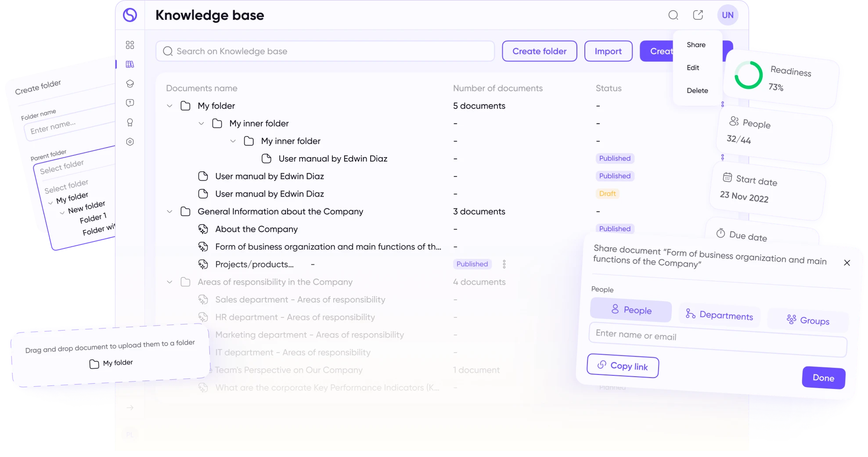Click the external link icon in header
Image resolution: width=868 pixels, height=457 pixels.
click(698, 15)
